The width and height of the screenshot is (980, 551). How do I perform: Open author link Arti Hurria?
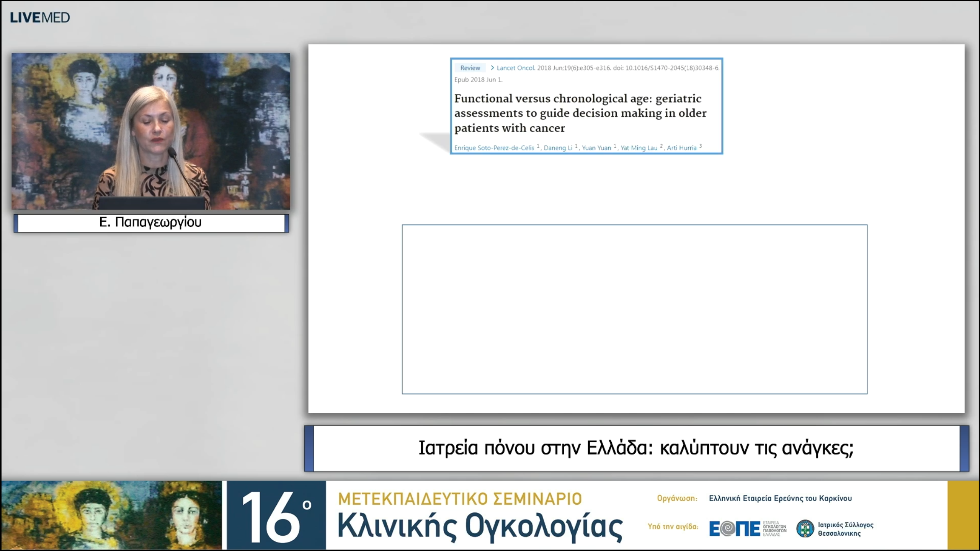(682, 148)
